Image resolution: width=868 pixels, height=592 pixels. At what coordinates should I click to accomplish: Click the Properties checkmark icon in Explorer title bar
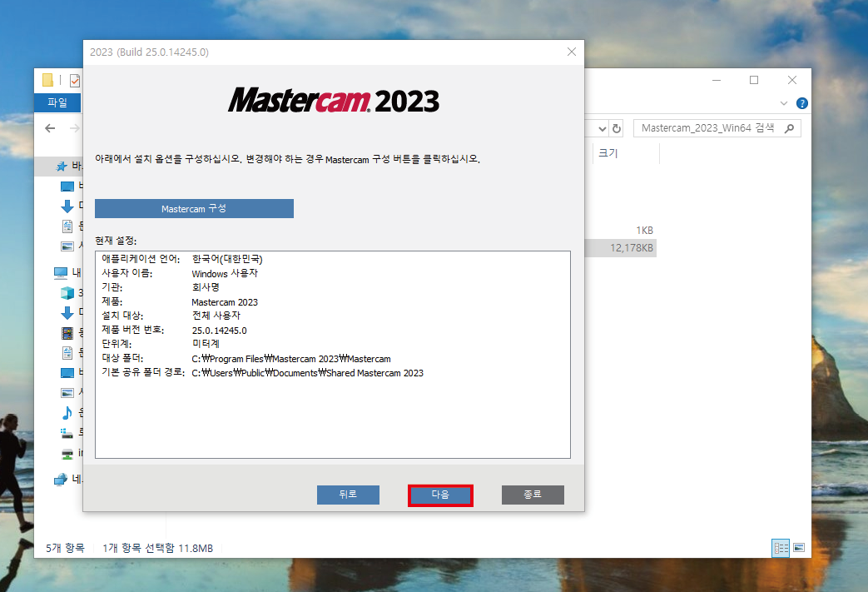(x=75, y=81)
